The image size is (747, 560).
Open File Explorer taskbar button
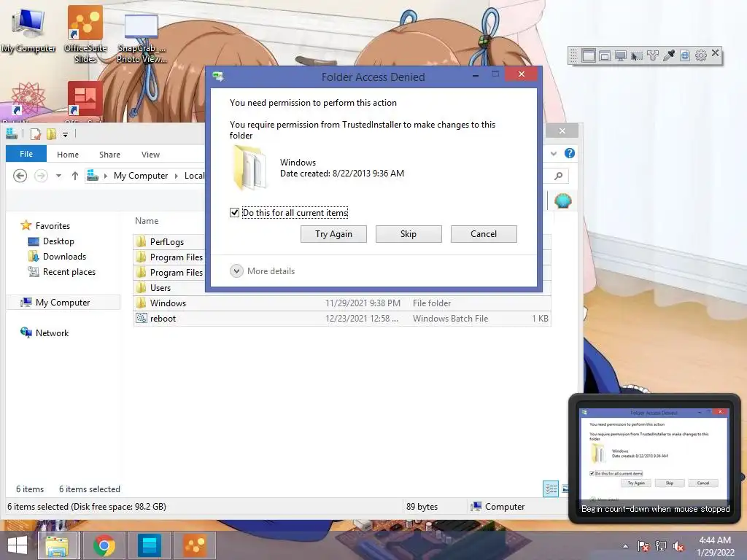pyautogui.click(x=57, y=545)
